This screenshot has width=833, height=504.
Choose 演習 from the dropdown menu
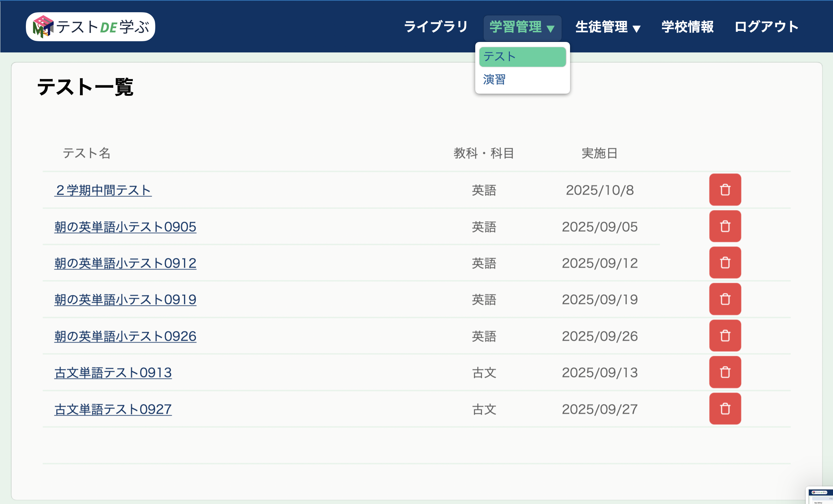(x=494, y=80)
